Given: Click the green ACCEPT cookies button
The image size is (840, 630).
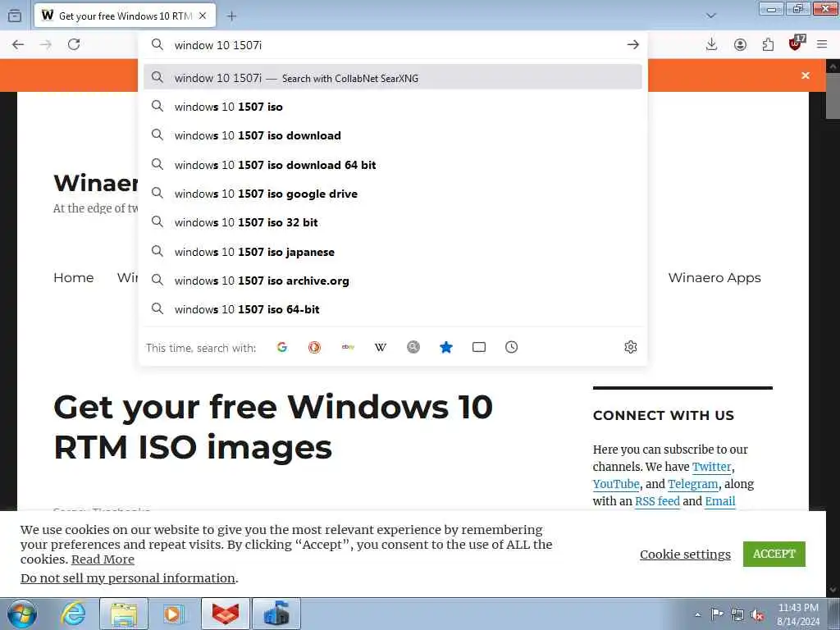Looking at the screenshot, I should click(774, 554).
